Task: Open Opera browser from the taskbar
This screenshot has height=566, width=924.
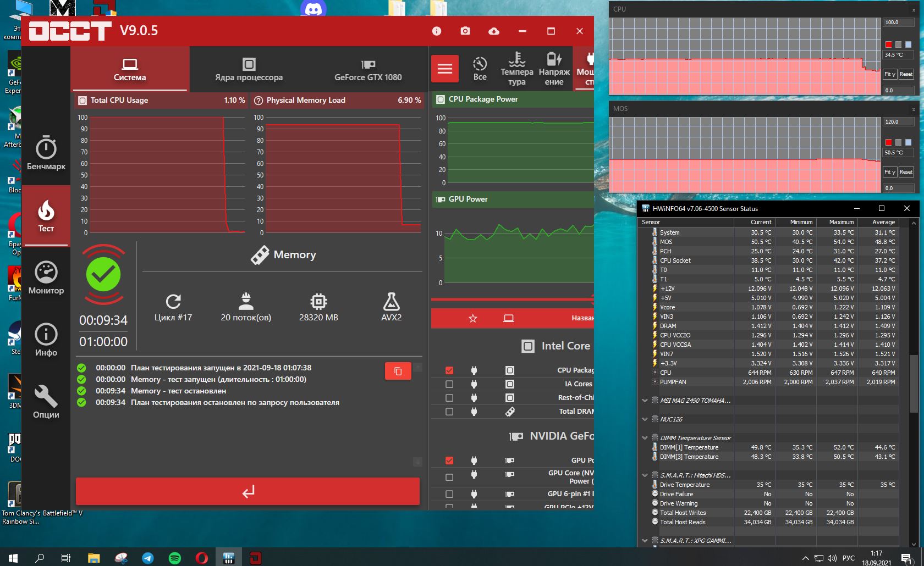Action: [x=202, y=558]
